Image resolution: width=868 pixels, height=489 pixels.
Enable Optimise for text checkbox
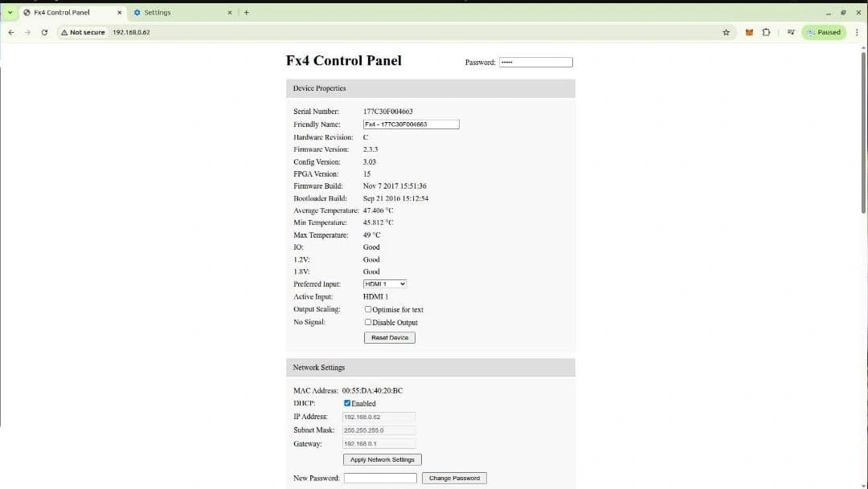(x=368, y=309)
